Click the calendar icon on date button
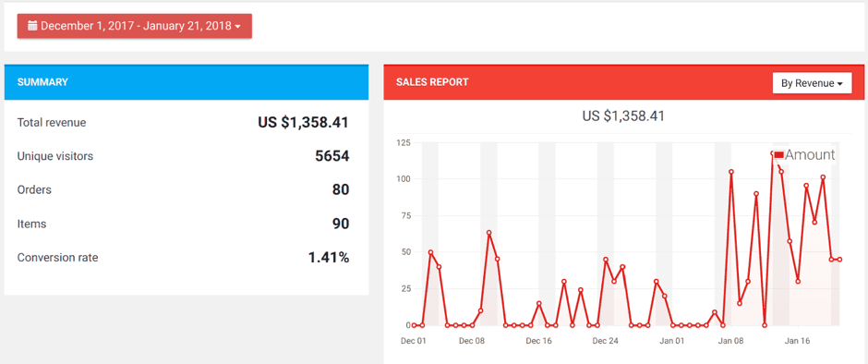Screen dimensions: 868x364 [x=32, y=26]
